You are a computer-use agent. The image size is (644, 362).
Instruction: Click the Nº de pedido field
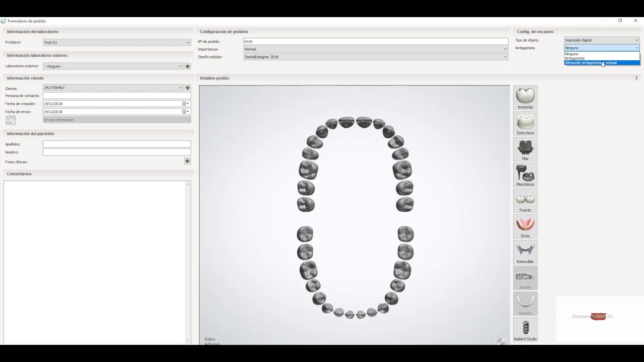(x=376, y=41)
